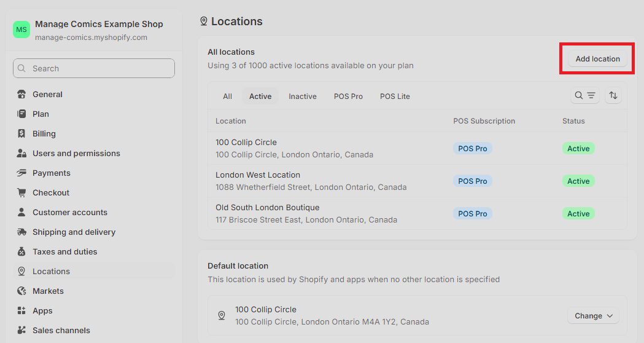Open Users and permissions icon
The image size is (644, 343).
pos(21,154)
